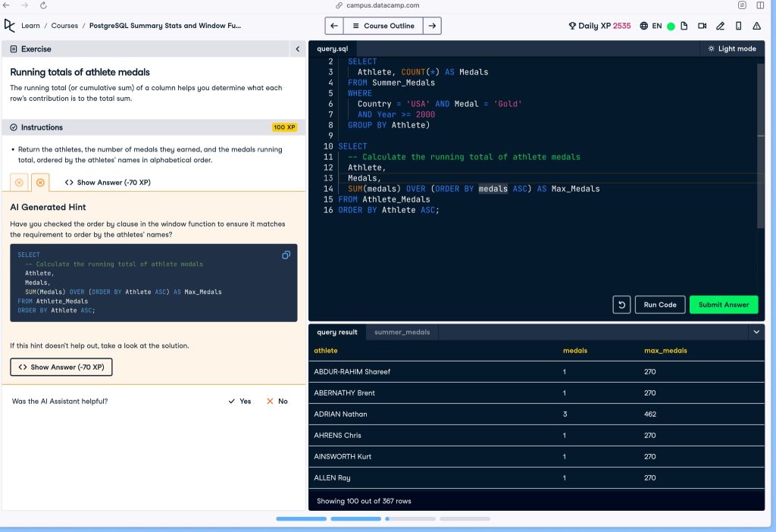Image resolution: width=776 pixels, height=532 pixels.
Task: Go to next exercise arrow
Action: [x=432, y=26]
